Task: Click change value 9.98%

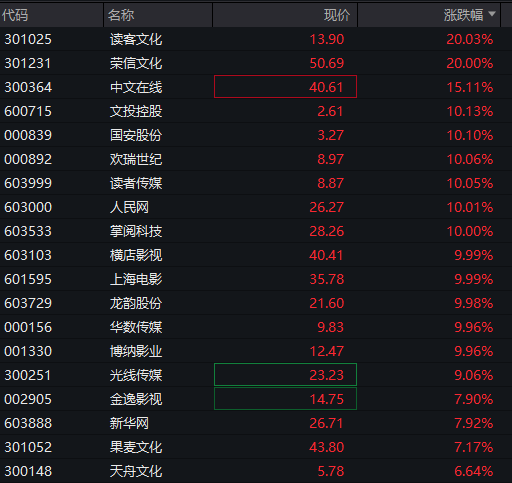Action: pyautogui.click(x=474, y=303)
